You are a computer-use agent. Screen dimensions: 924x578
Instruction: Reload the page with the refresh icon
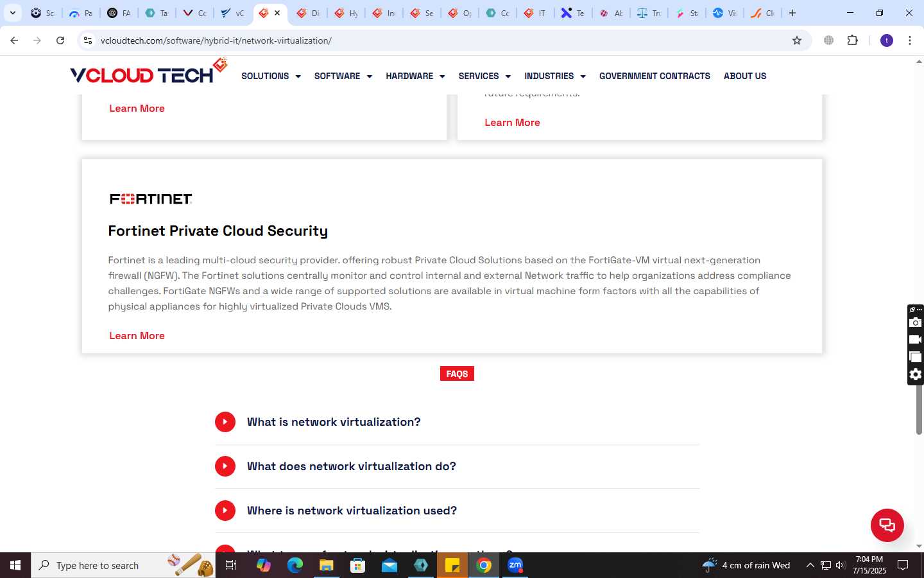(x=60, y=40)
